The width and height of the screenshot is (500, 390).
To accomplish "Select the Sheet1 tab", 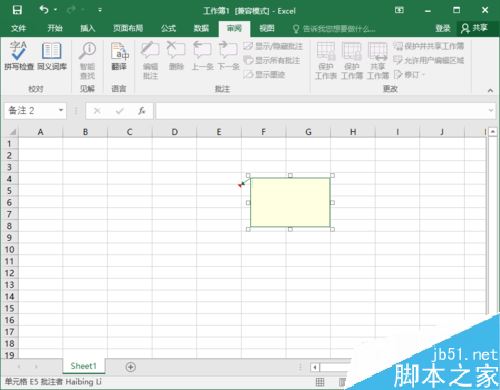I will 84,366.
